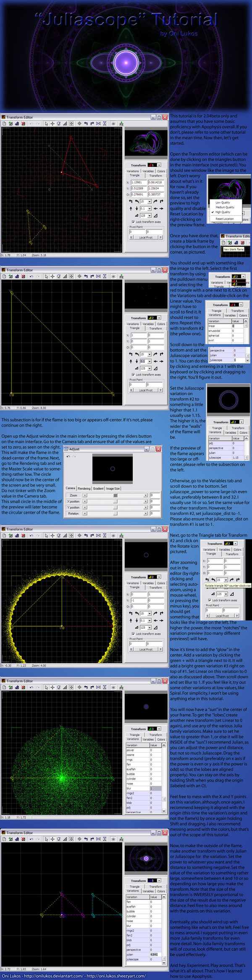
Task: Click Local Pivot button in yellow-triangle editor
Action: point(145,390)
